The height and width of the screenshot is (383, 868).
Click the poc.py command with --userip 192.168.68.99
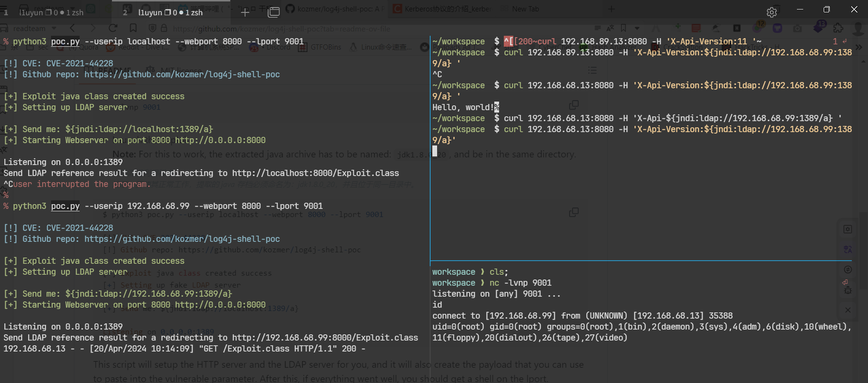click(x=168, y=206)
